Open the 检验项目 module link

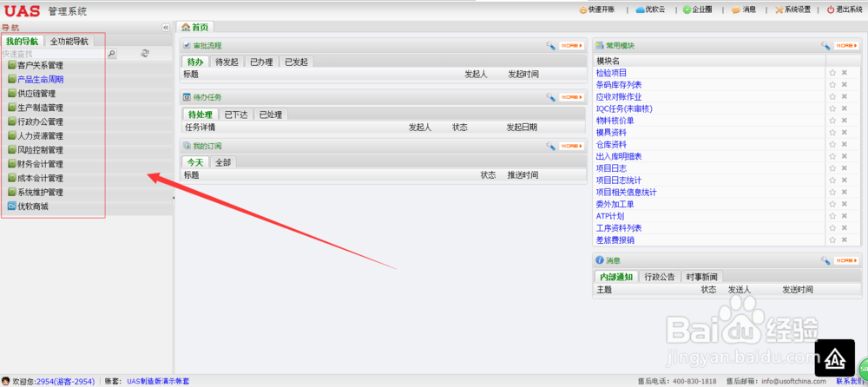tap(611, 73)
